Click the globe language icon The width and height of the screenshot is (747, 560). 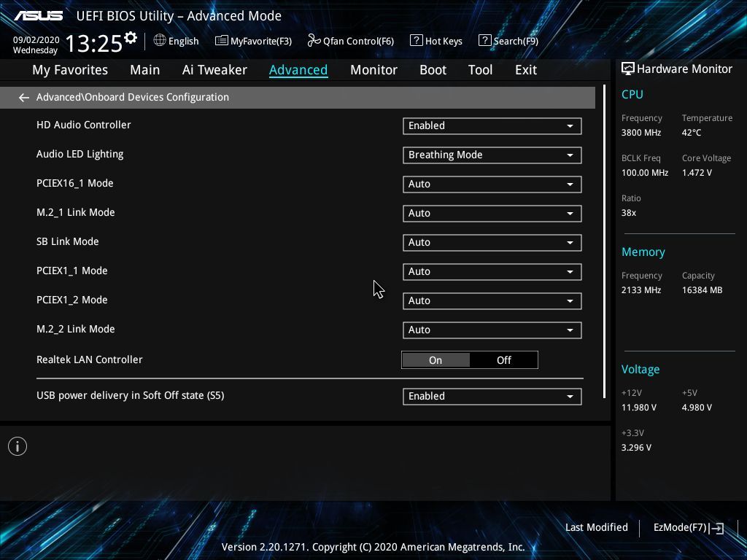160,41
